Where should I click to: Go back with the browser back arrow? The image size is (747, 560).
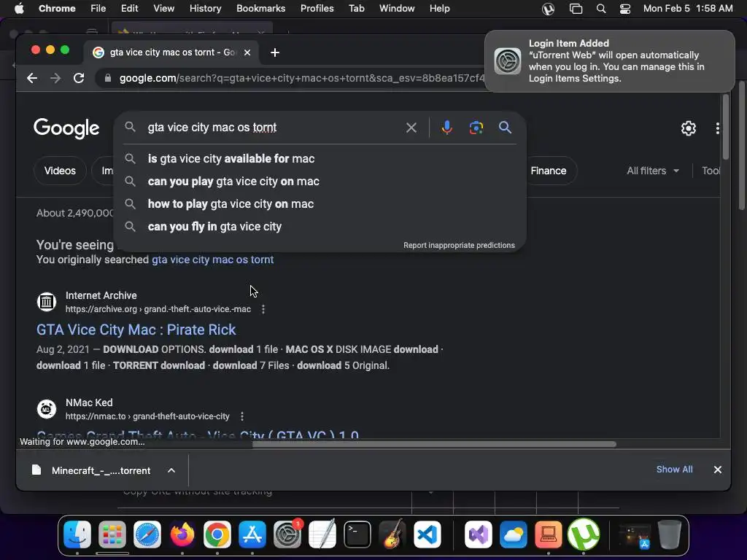click(32, 78)
